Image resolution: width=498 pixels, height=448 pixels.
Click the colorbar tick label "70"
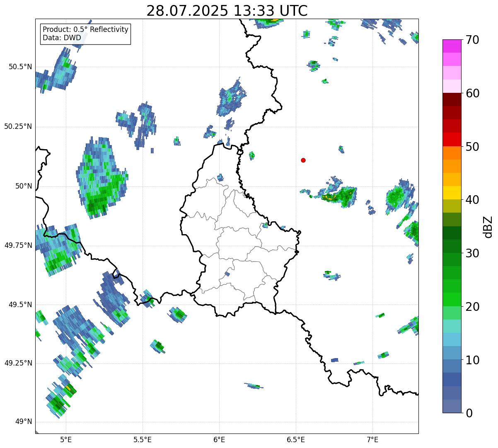point(472,40)
